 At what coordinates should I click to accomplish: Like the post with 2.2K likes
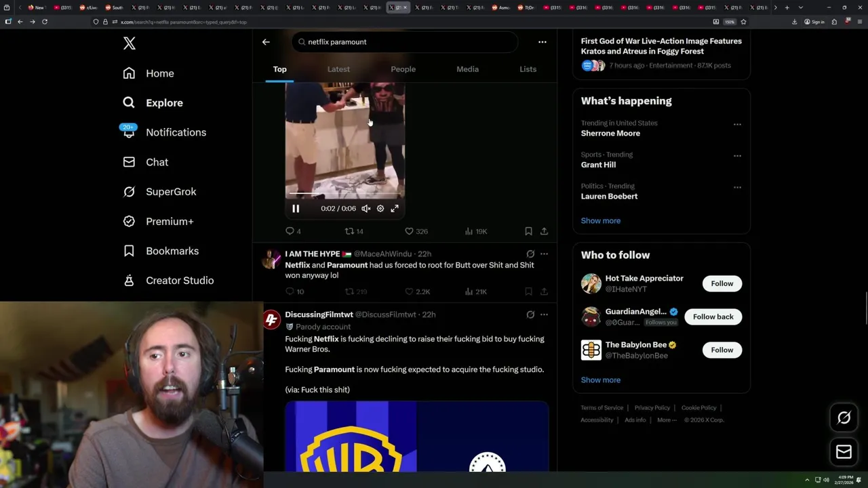pos(416,291)
